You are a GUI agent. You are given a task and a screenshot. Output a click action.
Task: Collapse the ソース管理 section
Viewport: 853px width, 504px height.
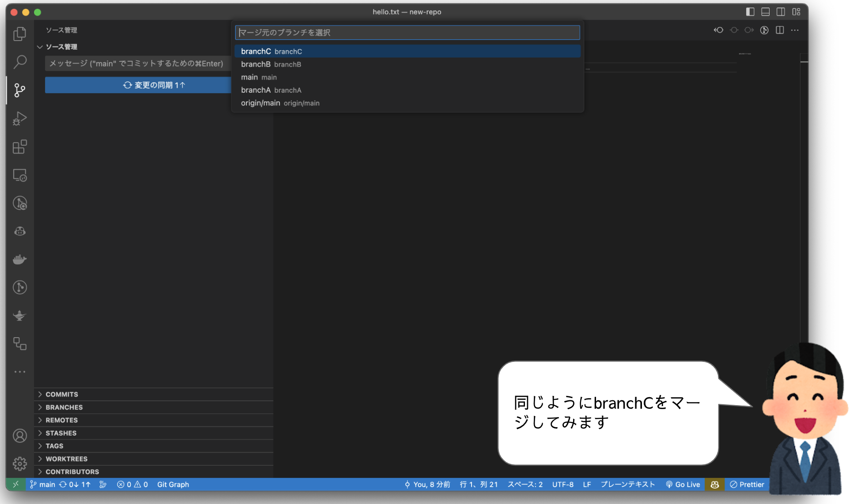click(40, 47)
